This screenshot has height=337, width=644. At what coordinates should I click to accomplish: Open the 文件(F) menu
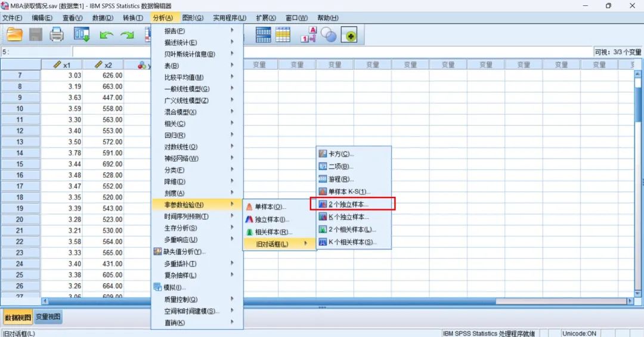tap(13, 18)
